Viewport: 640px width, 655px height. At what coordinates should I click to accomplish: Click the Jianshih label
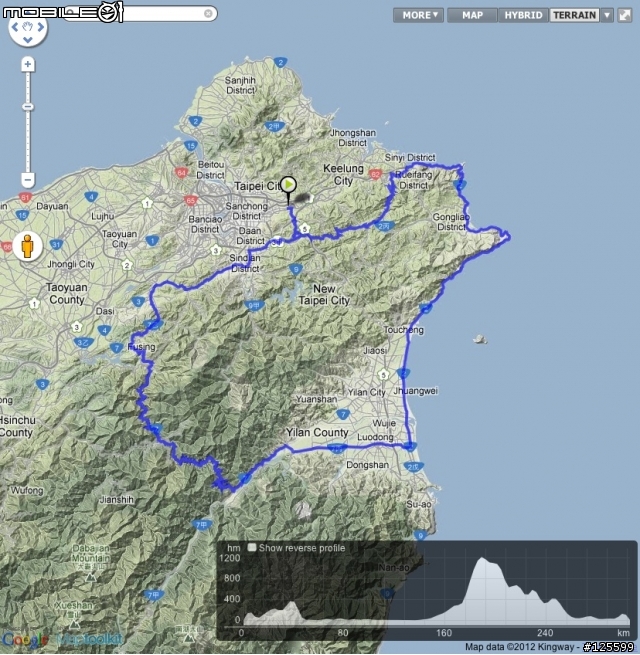pyautogui.click(x=117, y=500)
